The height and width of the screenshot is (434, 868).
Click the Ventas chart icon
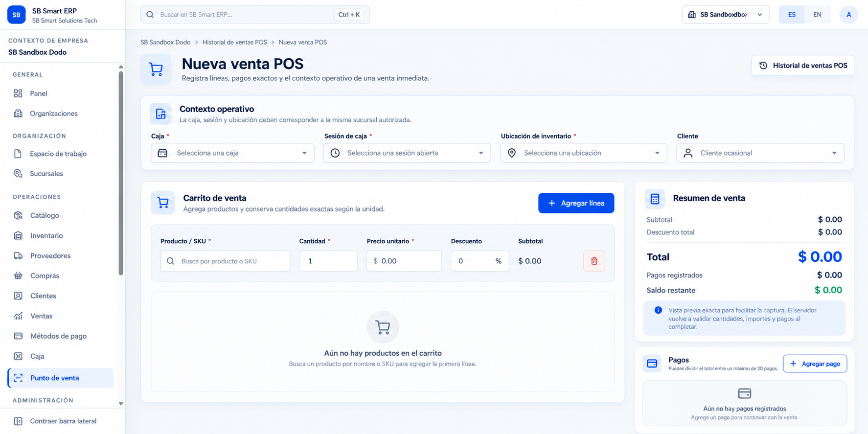pyautogui.click(x=18, y=316)
